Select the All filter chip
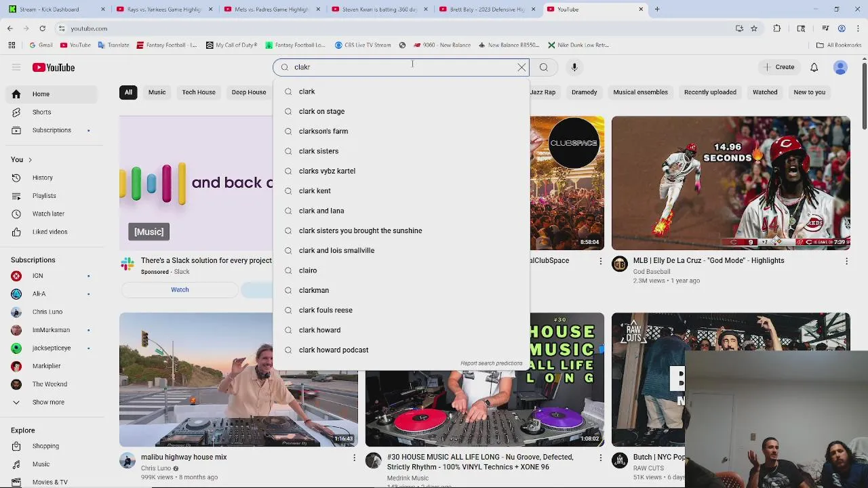The image size is (868, 488). coord(128,92)
